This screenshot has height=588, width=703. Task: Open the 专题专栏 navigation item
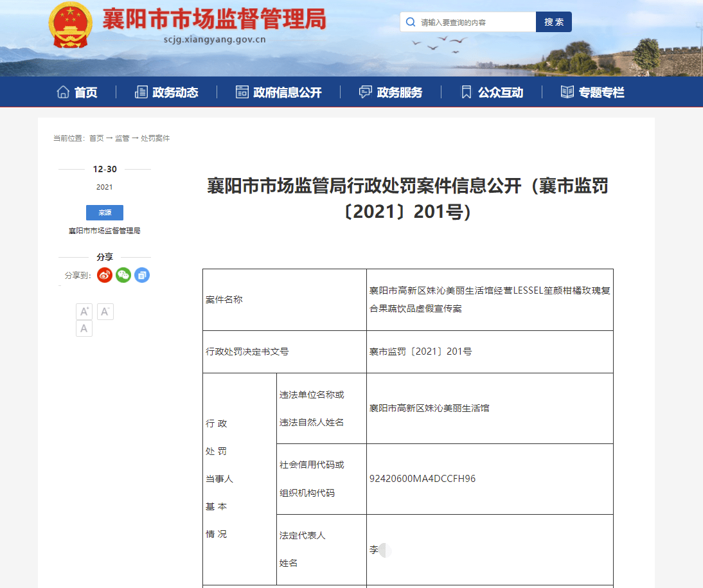(592, 93)
